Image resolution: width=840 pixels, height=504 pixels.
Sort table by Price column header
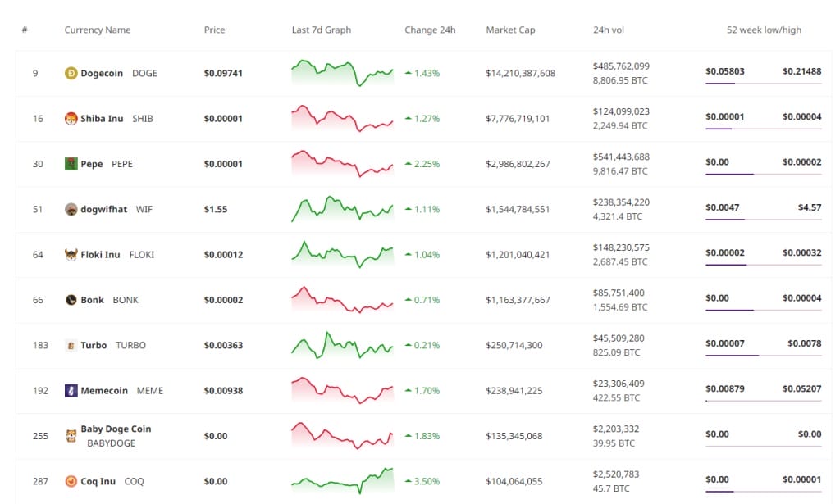point(214,30)
